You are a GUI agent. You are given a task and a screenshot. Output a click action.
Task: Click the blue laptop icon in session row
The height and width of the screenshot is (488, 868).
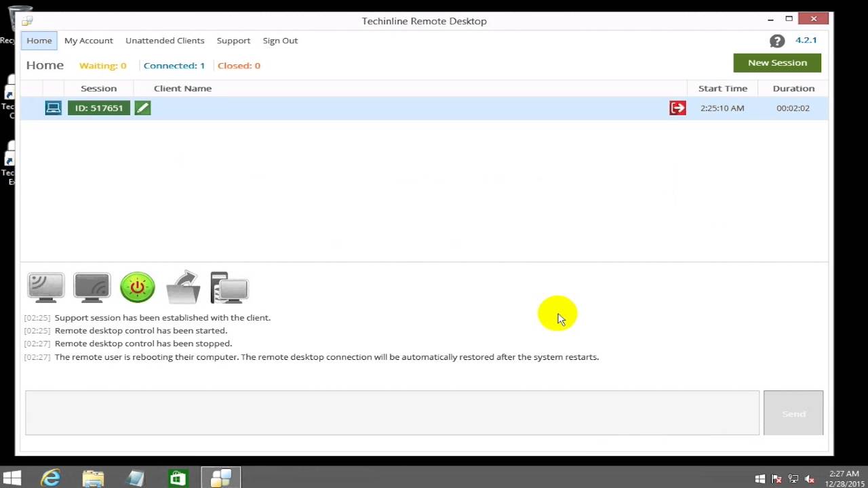point(54,108)
